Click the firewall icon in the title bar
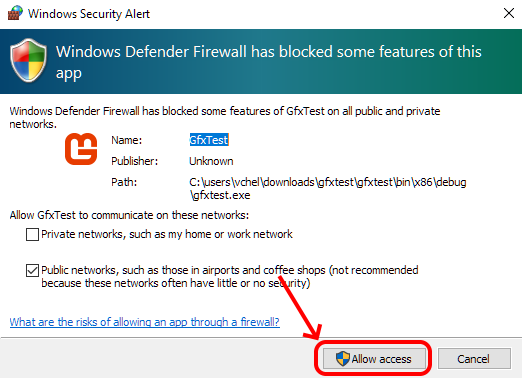This screenshot has height=378, width=522. [x=15, y=13]
